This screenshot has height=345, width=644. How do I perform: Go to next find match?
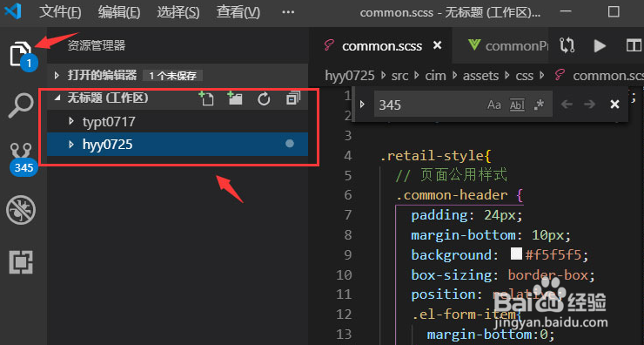[x=590, y=105]
